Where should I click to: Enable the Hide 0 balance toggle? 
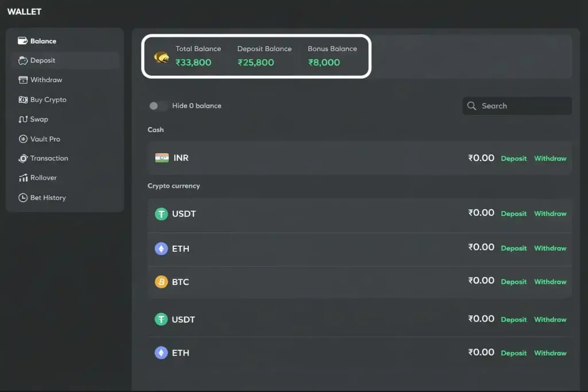coord(155,106)
